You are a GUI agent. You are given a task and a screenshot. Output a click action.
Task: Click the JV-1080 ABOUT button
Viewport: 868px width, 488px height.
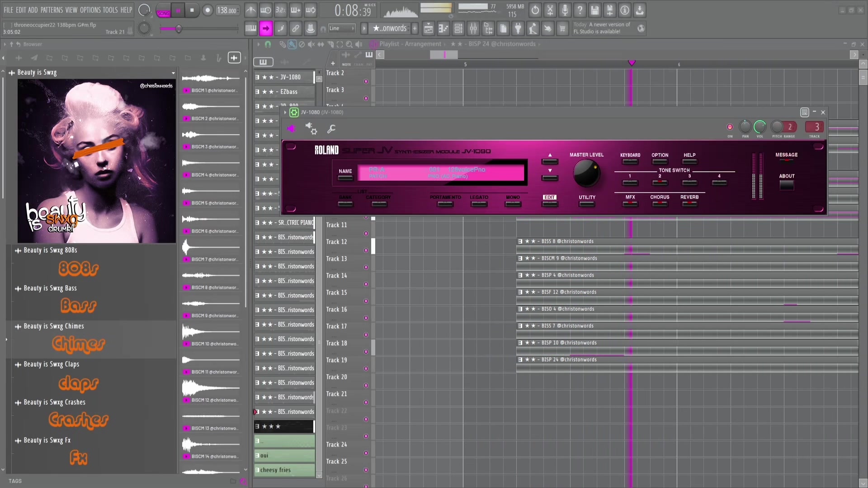787,185
